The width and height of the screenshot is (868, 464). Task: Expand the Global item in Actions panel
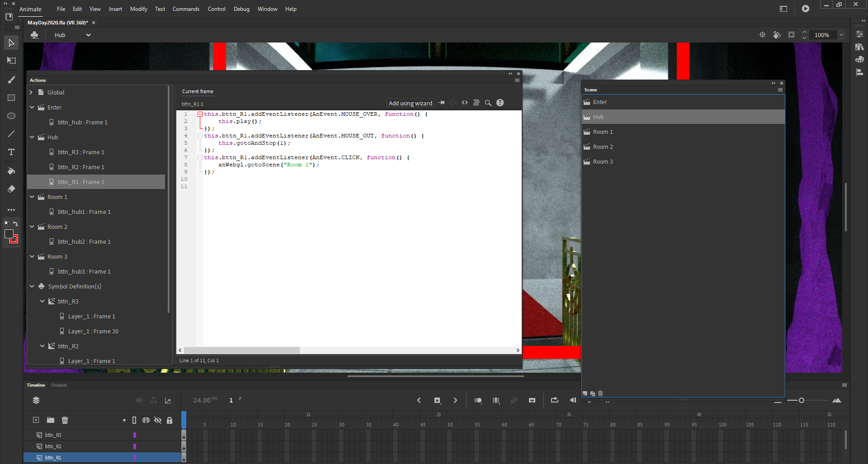[31, 92]
